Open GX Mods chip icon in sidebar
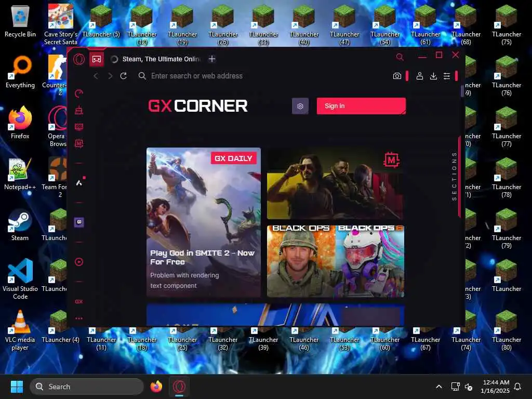 pos(79,143)
